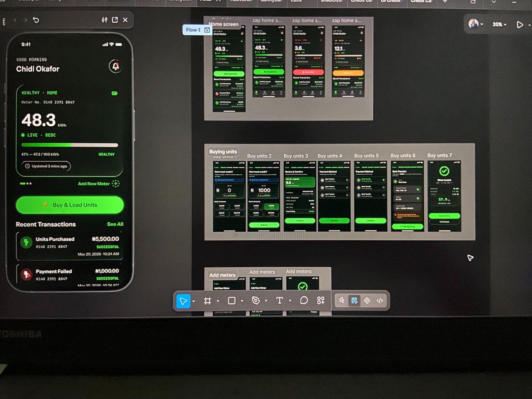Click the Units Purchased lightning icon

click(x=26, y=243)
